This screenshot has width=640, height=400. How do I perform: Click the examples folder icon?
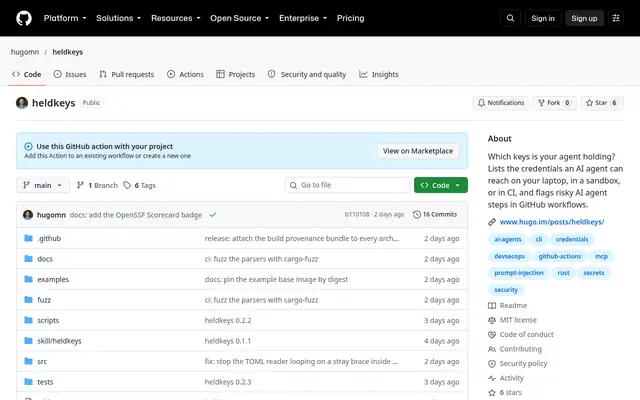pyautogui.click(x=28, y=279)
